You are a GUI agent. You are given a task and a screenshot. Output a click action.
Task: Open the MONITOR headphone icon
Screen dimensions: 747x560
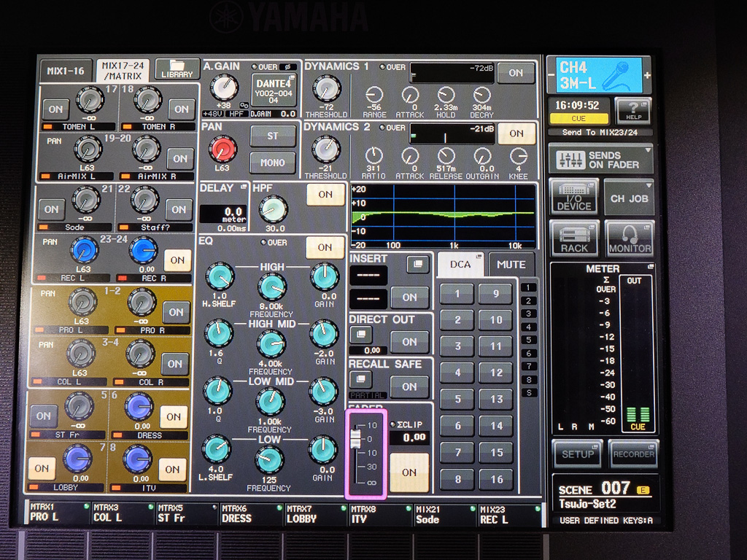(x=629, y=238)
